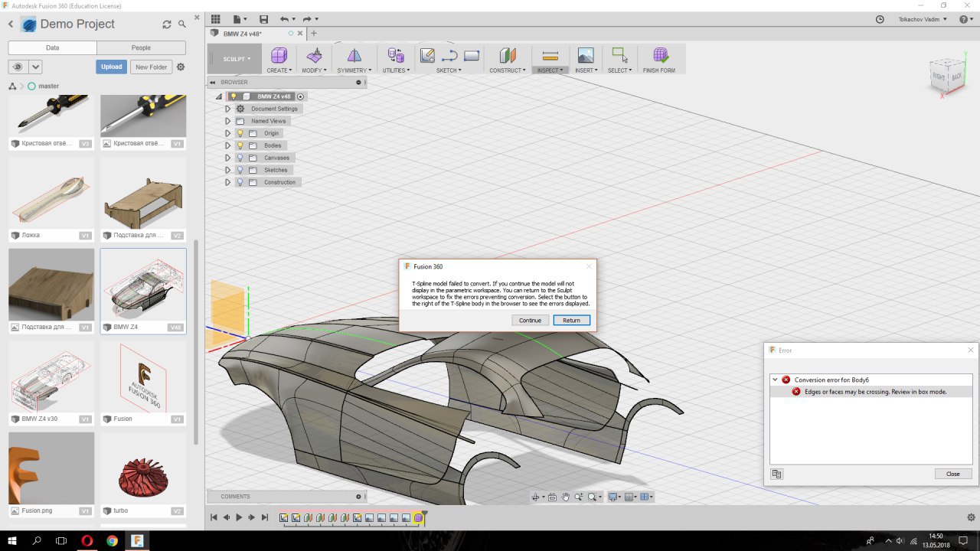Click the timeline Play button
This screenshot has height=551, width=980.
click(x=239, y=518)
